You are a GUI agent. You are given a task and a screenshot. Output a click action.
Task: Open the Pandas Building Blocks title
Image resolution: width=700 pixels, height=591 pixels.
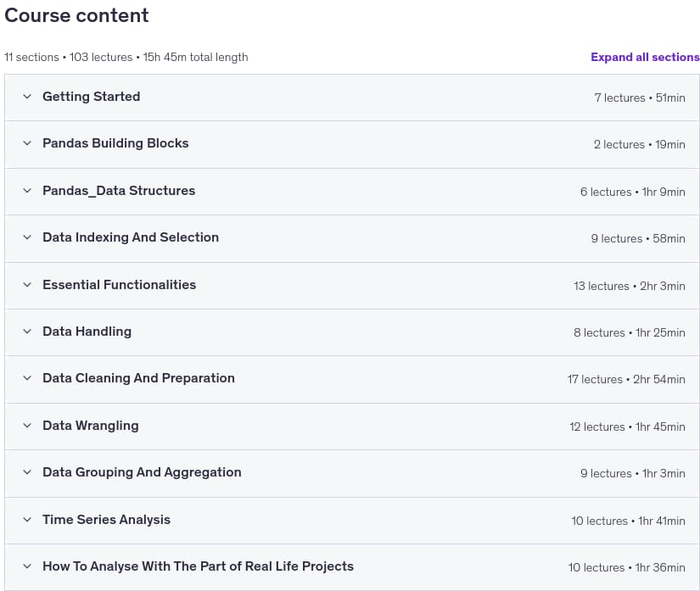(x=115, y=143)
